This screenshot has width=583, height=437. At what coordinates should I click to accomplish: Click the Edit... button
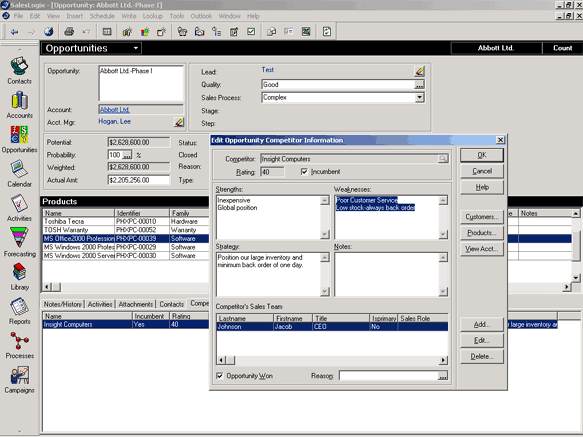pos(482,341)
